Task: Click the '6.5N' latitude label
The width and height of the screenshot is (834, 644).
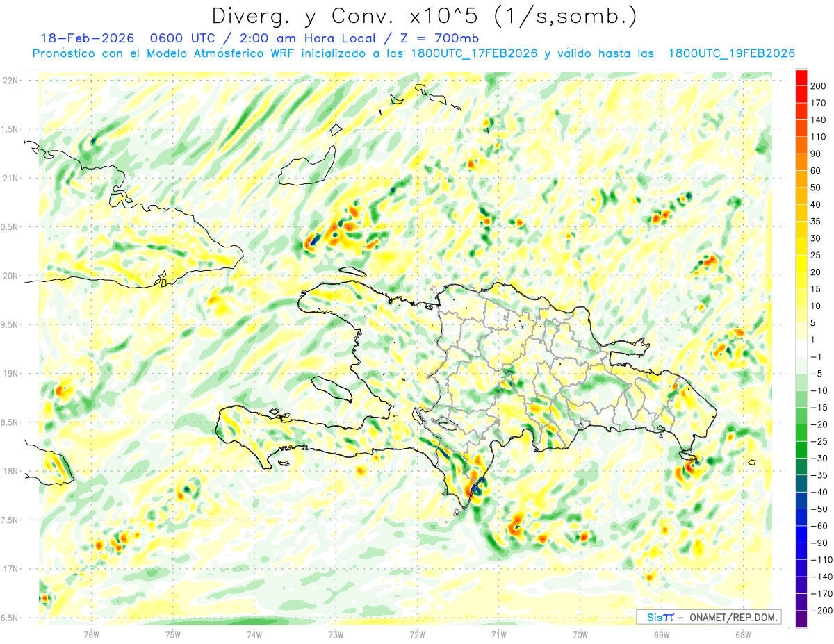Action: click(10, 618)
